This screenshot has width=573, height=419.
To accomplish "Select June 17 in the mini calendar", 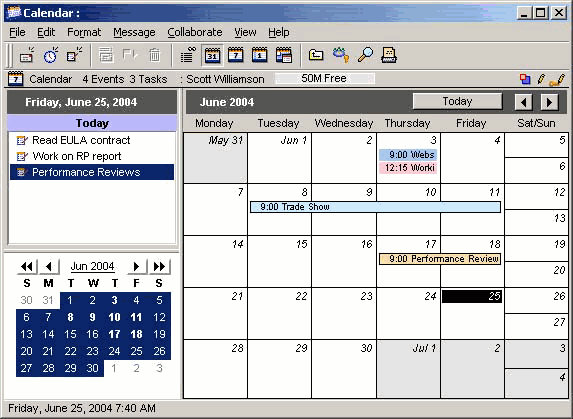I will (x=114, y=334).
